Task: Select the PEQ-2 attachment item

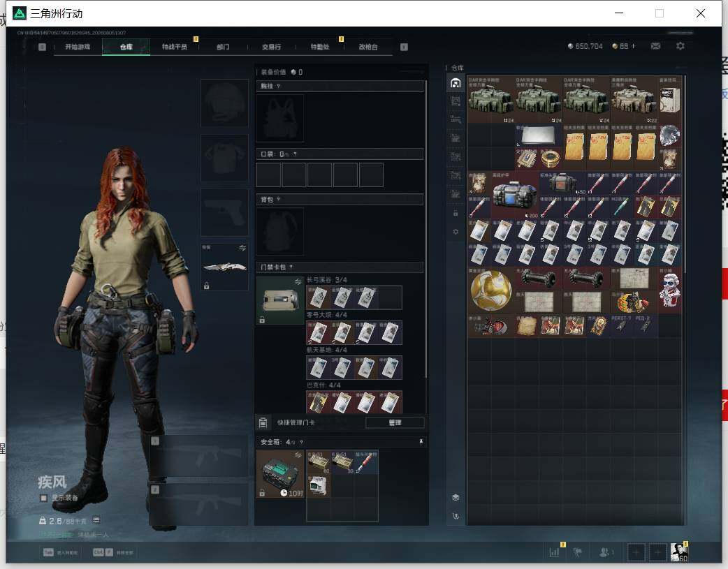Action: pos(645,325)
